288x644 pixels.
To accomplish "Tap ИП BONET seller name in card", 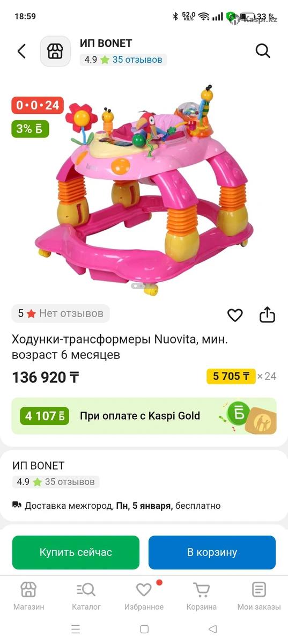I will 38,466.
